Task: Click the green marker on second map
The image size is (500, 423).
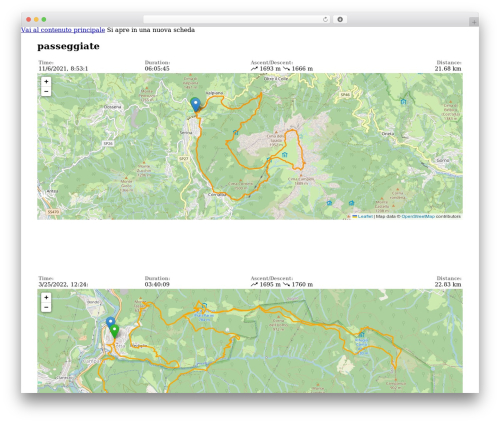Action: (115, 331)
